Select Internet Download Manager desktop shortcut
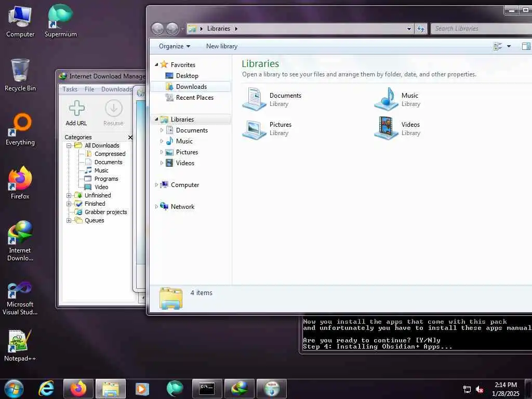The width and height of the screenshot is (532, 399). (20, 241)
